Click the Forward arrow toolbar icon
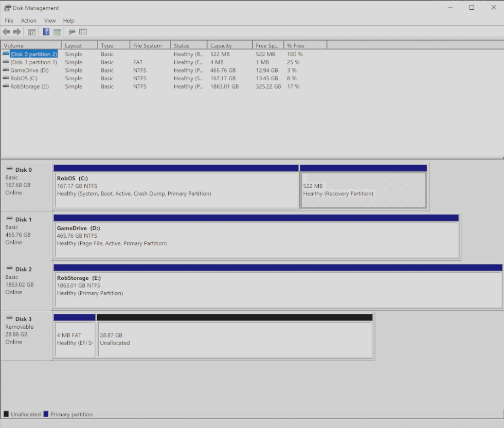 pyautogui.click(x=17, y=32)
